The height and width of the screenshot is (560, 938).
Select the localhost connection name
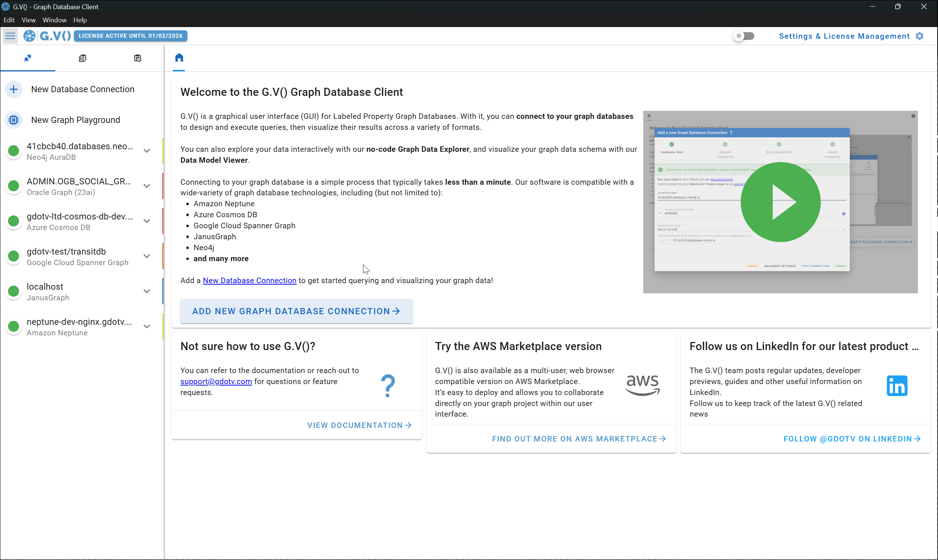(x=45, y=286)
